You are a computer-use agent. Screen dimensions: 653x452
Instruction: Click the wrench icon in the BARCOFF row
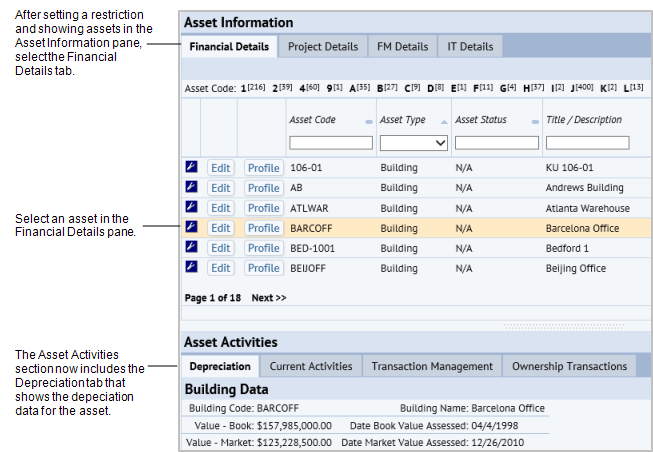click(x=191, y=228)
